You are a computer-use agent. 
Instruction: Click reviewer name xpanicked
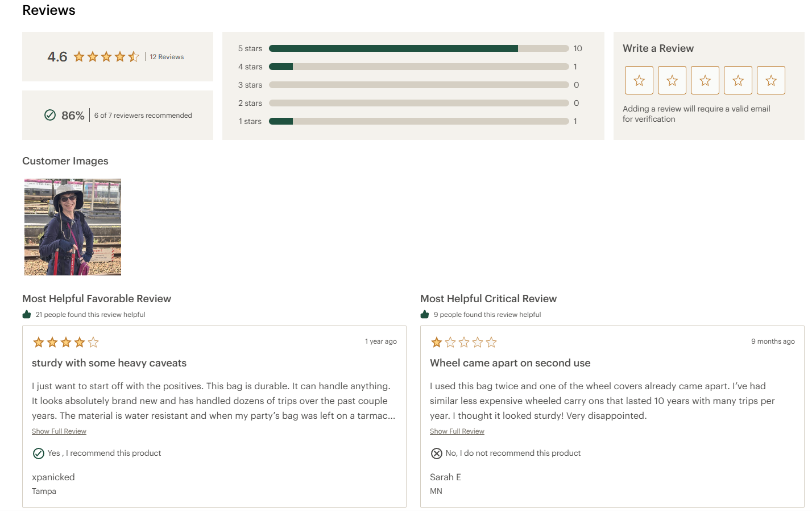point(53,477)
